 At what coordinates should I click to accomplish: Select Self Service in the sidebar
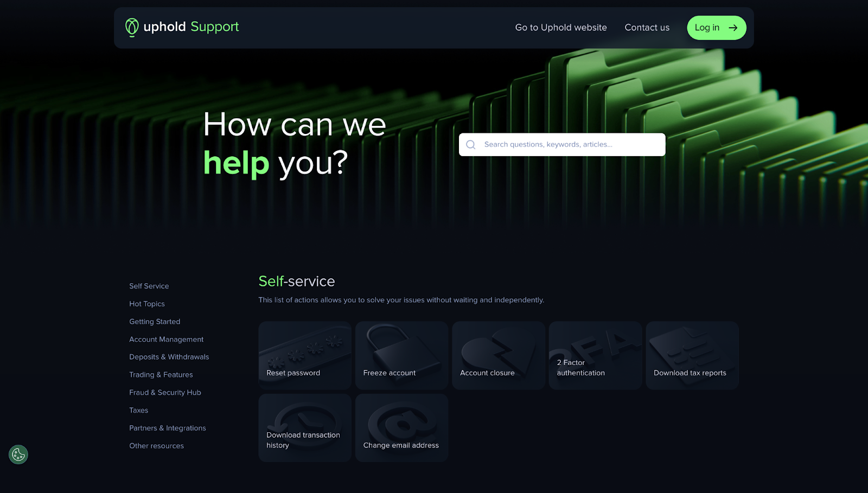coord(149,286)
